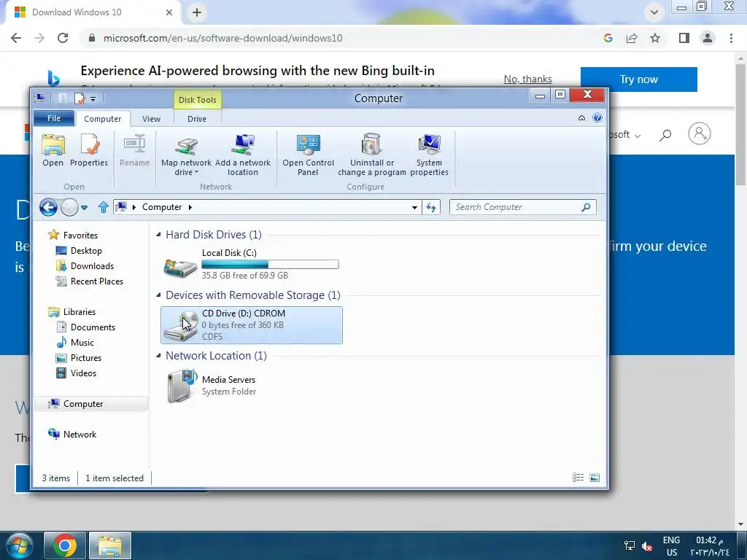747x560 pixels.
Task: Open Chrome tab search dropdown
Action: click(x=654, y=12)
